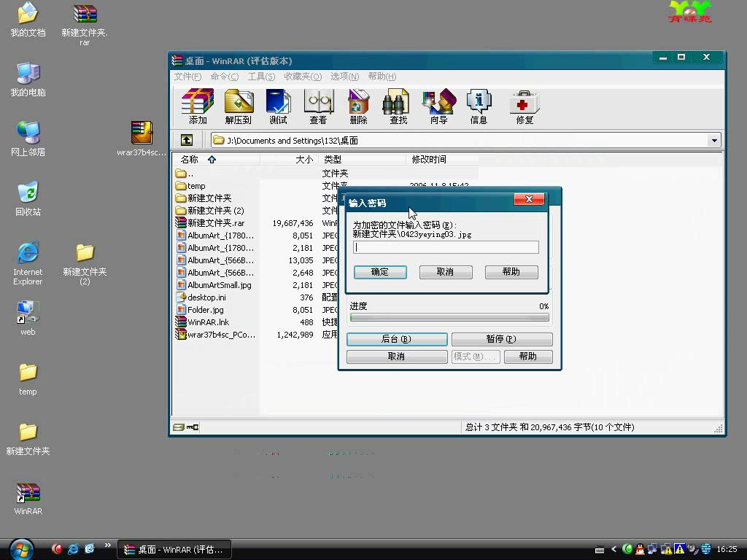The image size is (747, 560).
Task: Click the View (查看) toolbar icon
Action: tap(318, 106)
